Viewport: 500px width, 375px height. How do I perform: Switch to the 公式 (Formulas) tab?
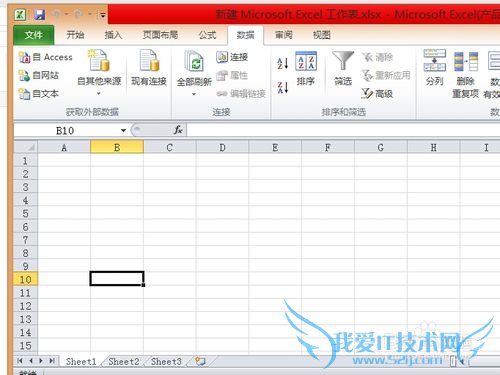pyautogui.click(x=207, y=35)
